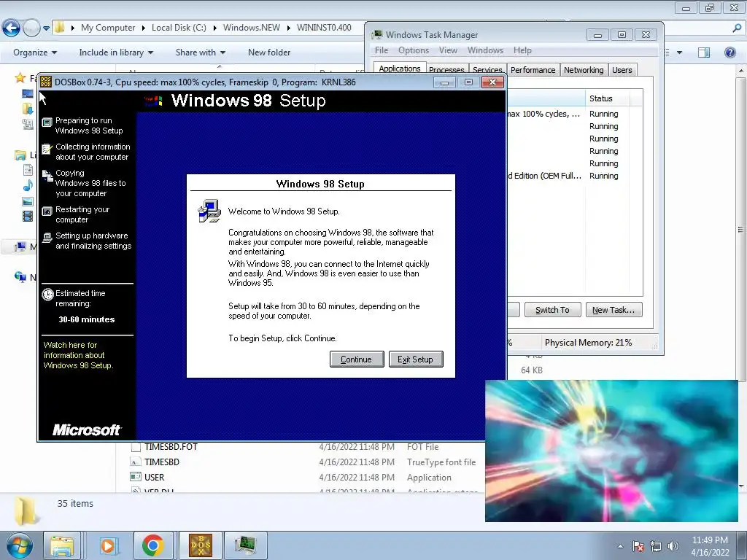747x560 pixels.
Task: Open the Share with dropdown
Action: point(200,52)
